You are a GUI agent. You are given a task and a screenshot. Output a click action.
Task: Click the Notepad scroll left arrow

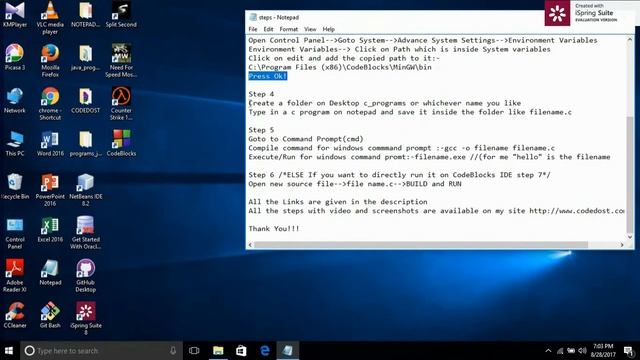click(x=251, y=245)
